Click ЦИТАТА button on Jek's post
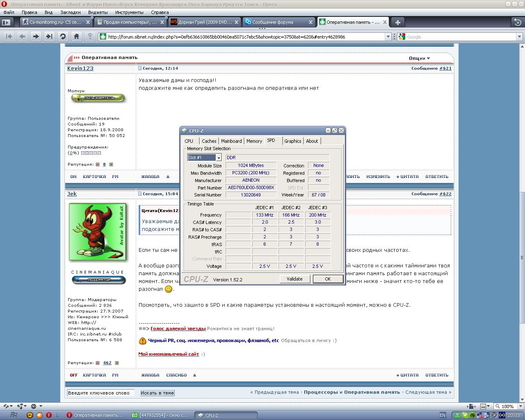The height and width of the screenshot is (420, 525). tap(407, 375)
